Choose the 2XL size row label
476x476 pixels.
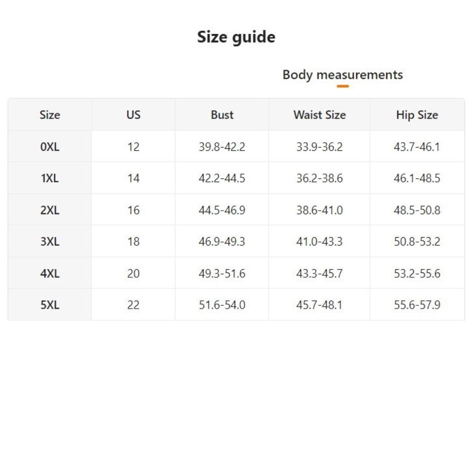click(x=50, y=210)
